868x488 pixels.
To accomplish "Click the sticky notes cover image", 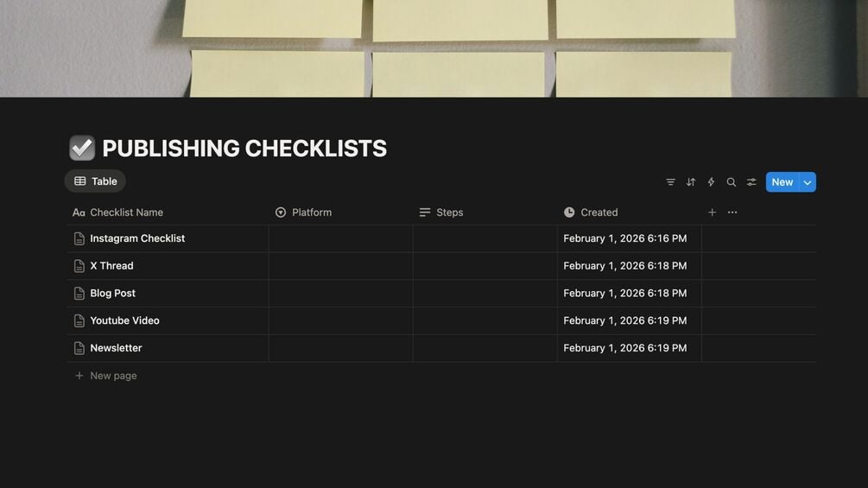I will pyautogui.click(x=434, y=48).
